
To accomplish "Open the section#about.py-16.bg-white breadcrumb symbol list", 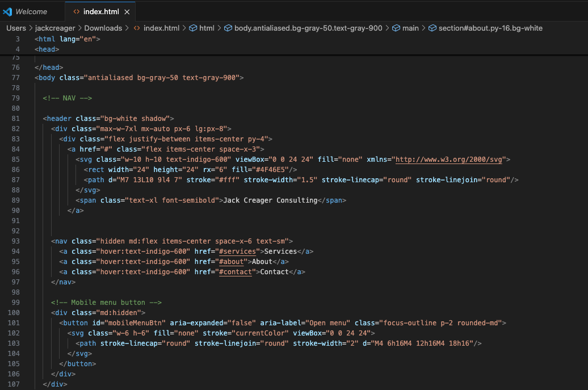I will tap(490, 28).
